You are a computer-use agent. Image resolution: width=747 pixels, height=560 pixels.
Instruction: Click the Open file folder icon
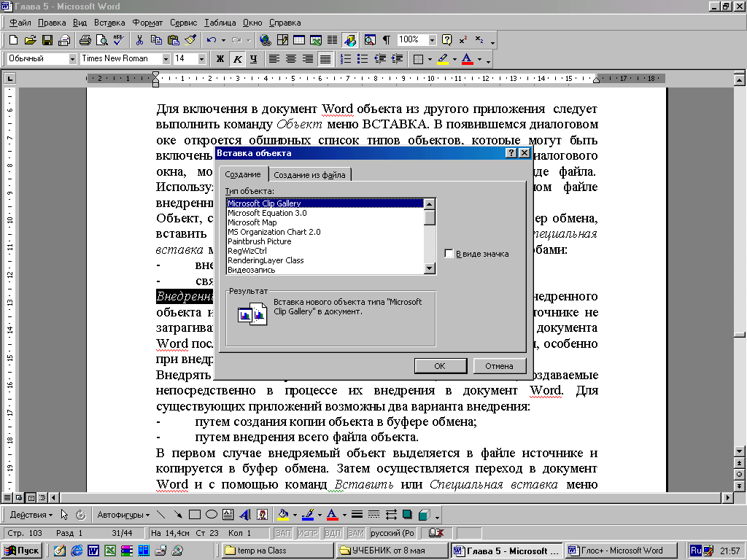[30, 40]
